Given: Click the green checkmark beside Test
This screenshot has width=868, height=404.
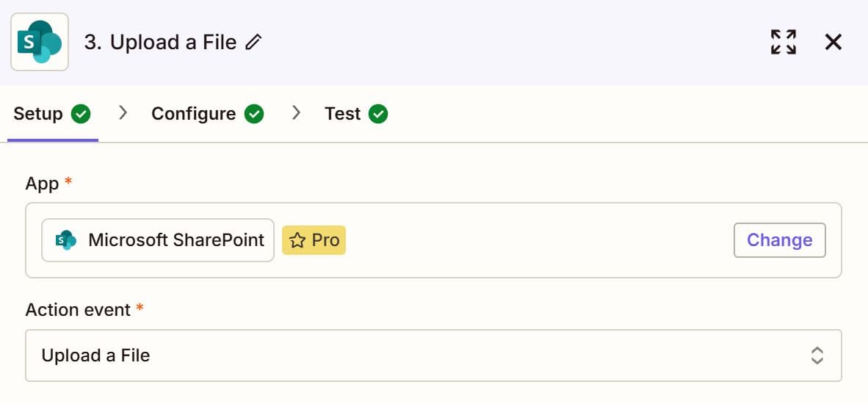Looking at the screenshot, I should [378, 114].
